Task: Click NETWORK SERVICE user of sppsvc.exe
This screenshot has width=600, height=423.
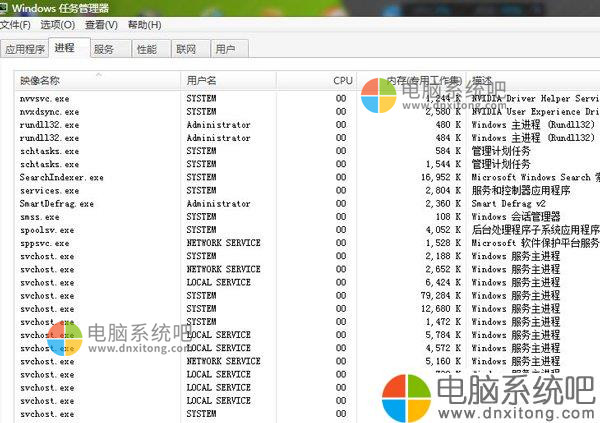Action: point(223,243)
